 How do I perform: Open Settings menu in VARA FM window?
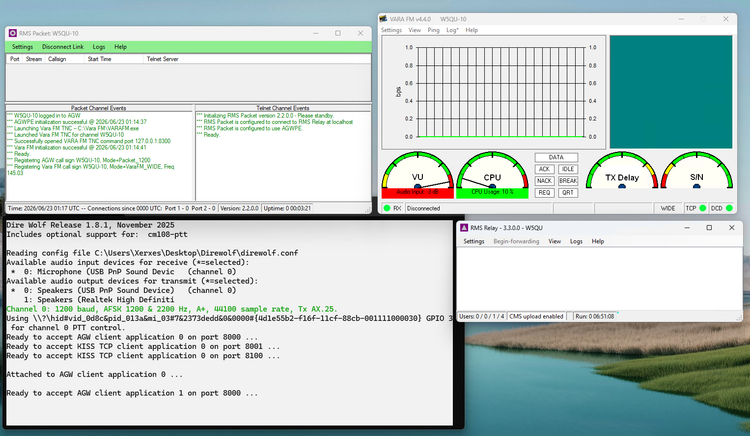pos(391,30)
